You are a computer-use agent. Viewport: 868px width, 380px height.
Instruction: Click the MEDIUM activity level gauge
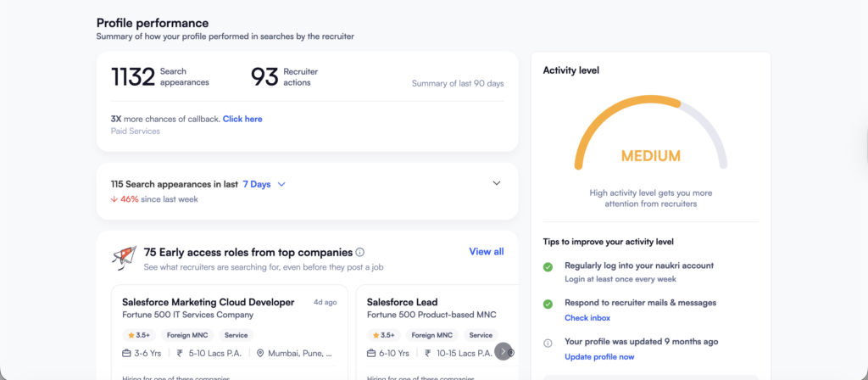(650, 144)
